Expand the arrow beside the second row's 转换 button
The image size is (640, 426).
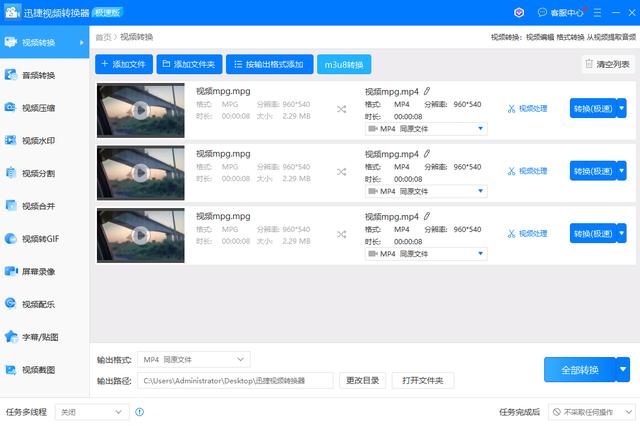[622, 171]
